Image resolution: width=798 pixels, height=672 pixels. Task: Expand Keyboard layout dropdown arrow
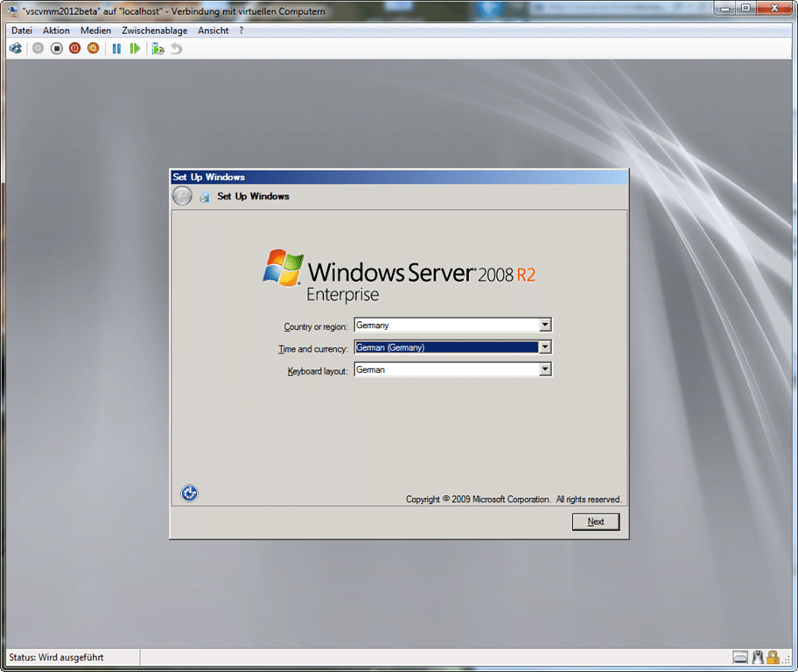pyautogui.click(x=545, y=369)
